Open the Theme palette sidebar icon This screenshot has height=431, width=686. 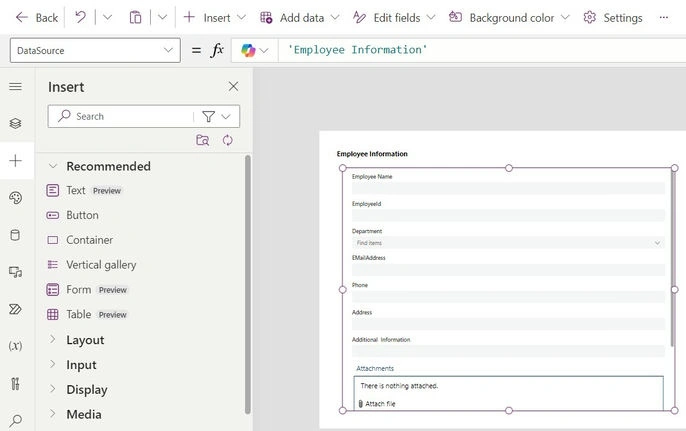click(x=15, y=198)
